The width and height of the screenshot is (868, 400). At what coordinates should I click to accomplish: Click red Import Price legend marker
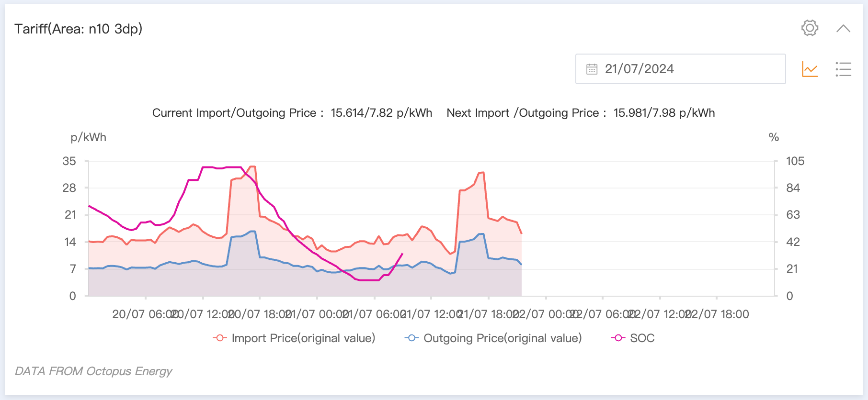[x=220, y=338]
